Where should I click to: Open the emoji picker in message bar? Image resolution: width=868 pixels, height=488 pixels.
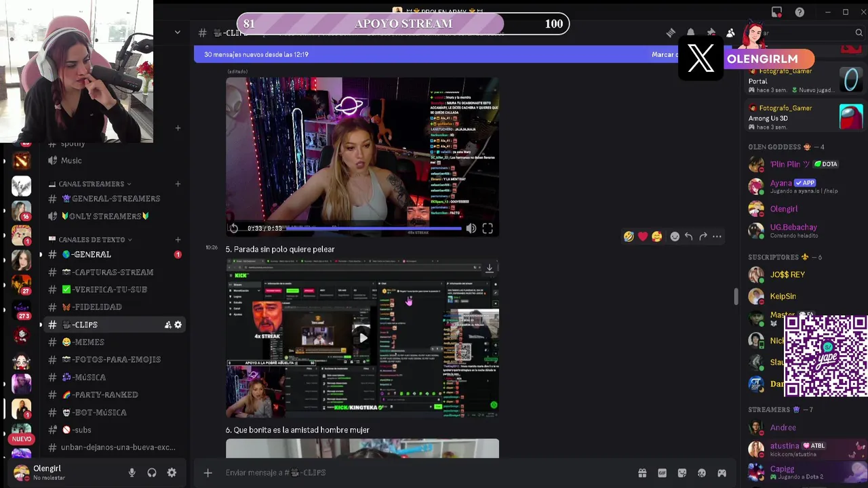[x=702, y=473]
